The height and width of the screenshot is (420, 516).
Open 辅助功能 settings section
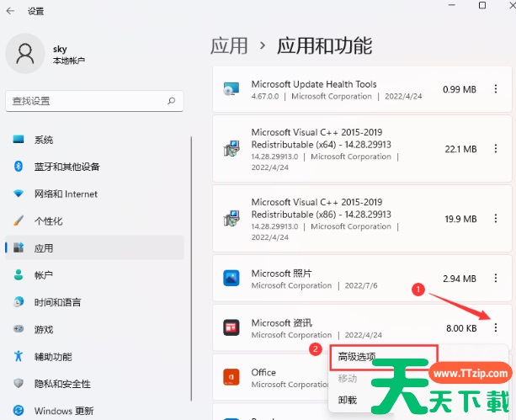pos(53,357)
